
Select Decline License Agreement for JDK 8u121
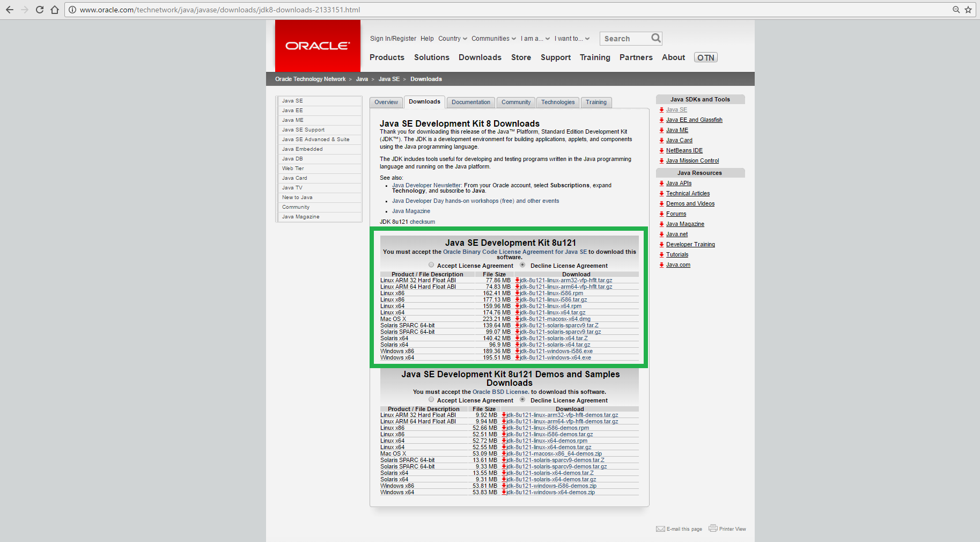(x=522, y=265)
